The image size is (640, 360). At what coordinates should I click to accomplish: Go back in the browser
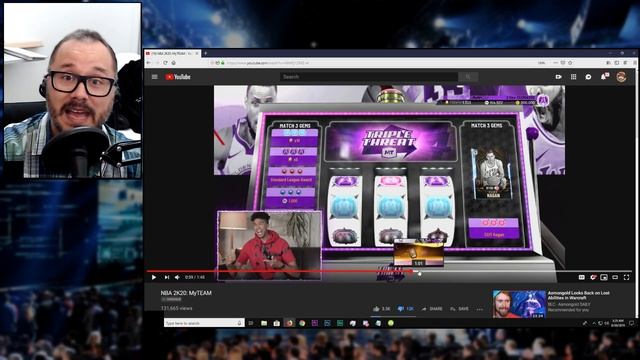149,63
